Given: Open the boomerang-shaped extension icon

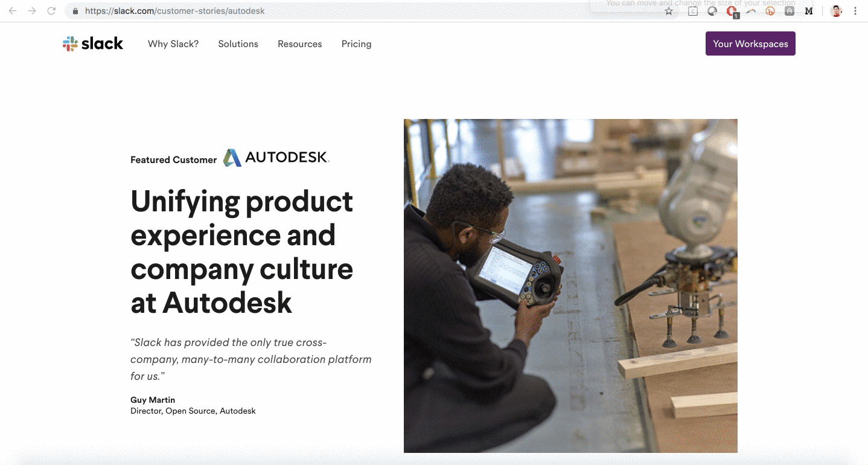Looking at the screenshot, I should pyautogui.click(x=751, y=11).
